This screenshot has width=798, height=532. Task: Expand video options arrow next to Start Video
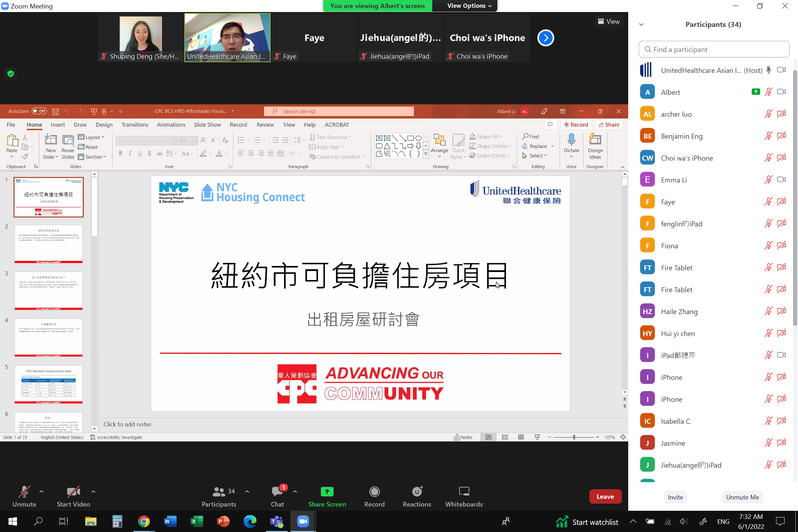93,491
